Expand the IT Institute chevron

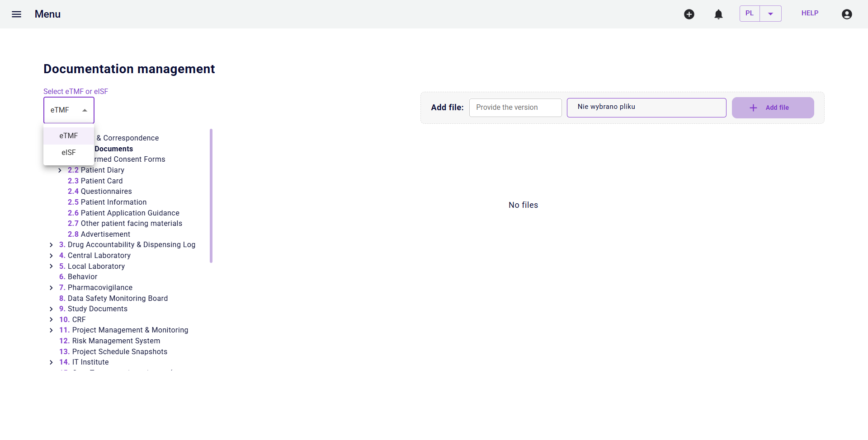pyautogui.click(x=51, y=362)
